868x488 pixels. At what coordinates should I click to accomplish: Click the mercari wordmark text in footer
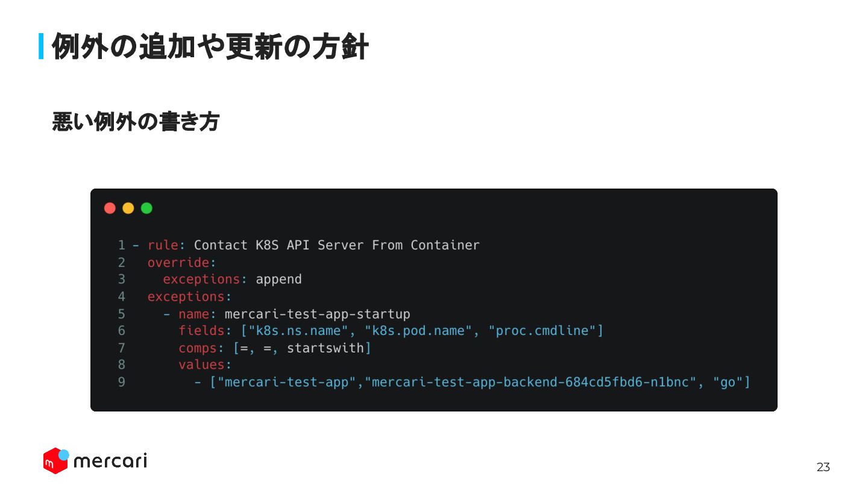coord(110,461)
